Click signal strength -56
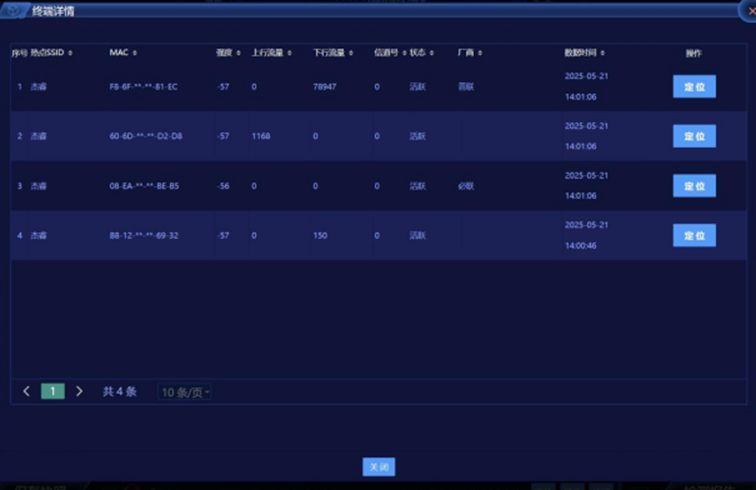The height and width of the screenshot is (490, 756). (x=223, y=186)
